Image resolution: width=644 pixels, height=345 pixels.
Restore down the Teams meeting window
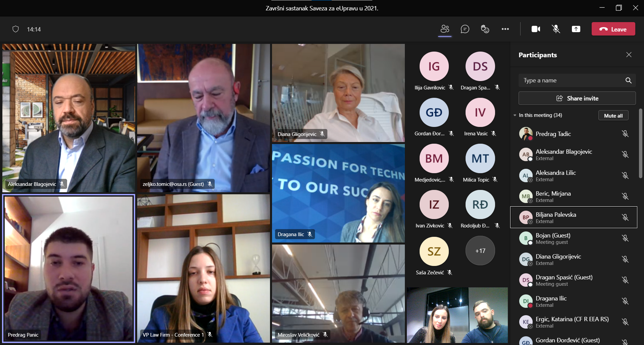(x=619, y=8)
